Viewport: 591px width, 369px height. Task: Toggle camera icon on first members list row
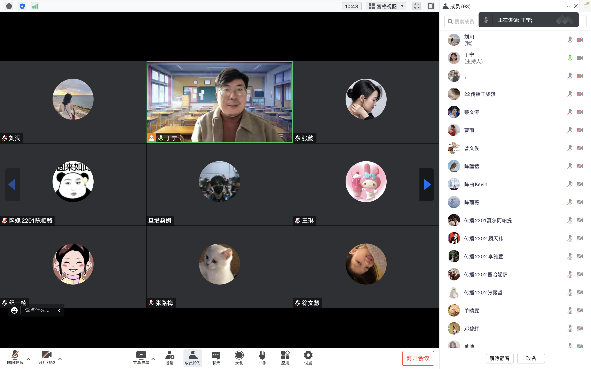point(580,40)
